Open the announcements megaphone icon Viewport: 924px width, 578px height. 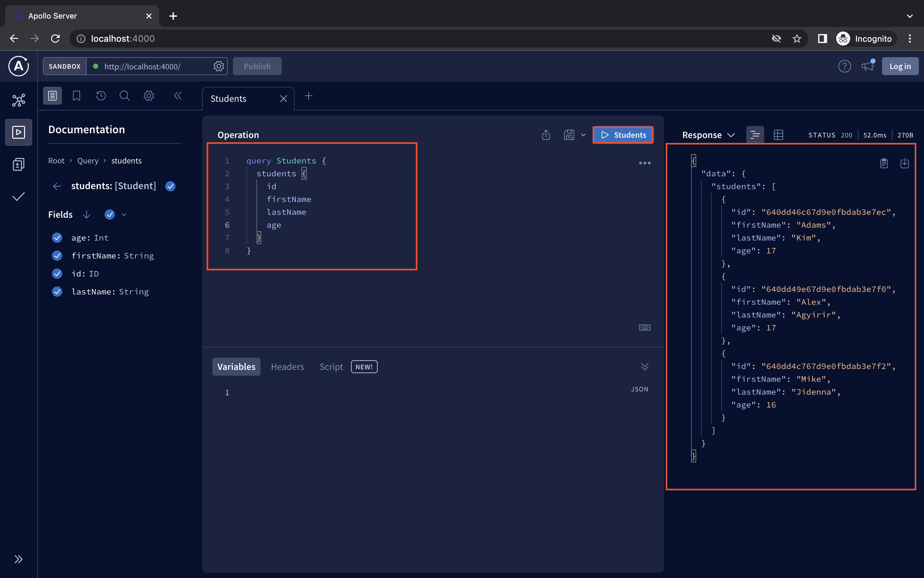pyautogui.click(x=868, y=66)
